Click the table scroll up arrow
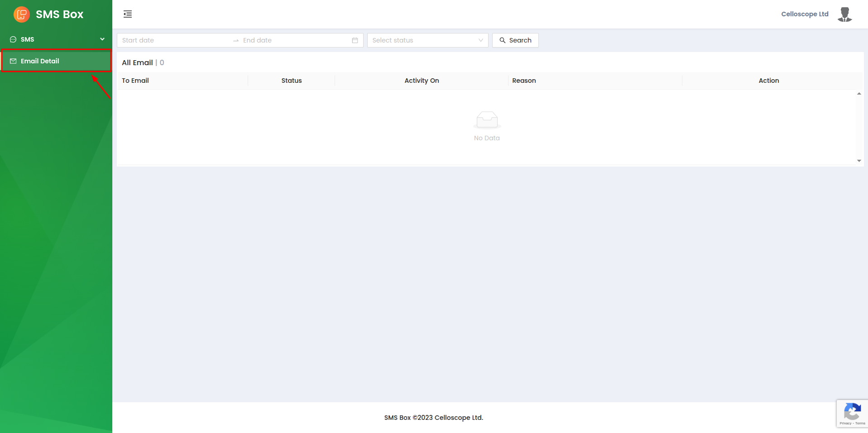Screen dimensions: 868x433 coord(859,94)
